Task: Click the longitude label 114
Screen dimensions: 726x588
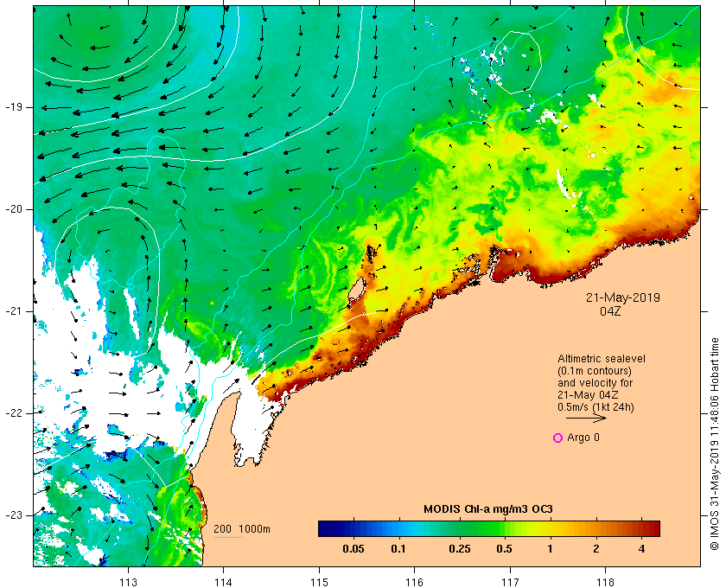Action: (x=223, y=582)
